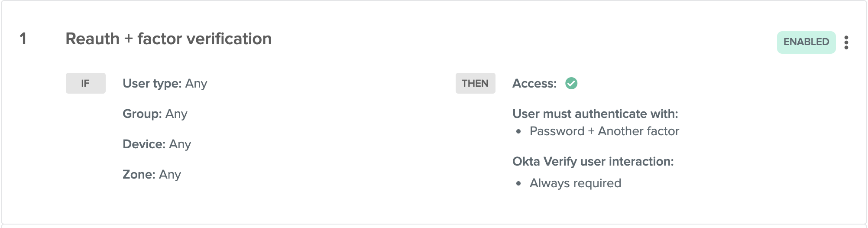
Task: Select the IF condition tag
Action: [x=85, y=83]
